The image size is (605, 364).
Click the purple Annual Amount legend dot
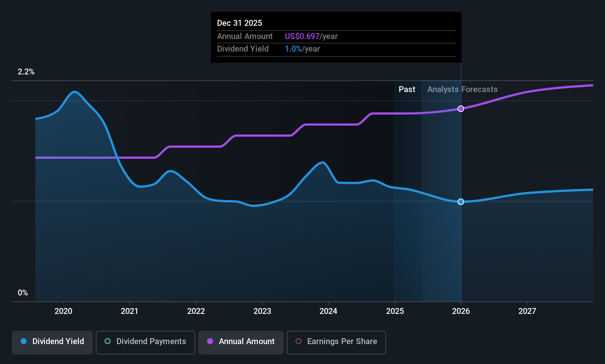tap(210, 341)
